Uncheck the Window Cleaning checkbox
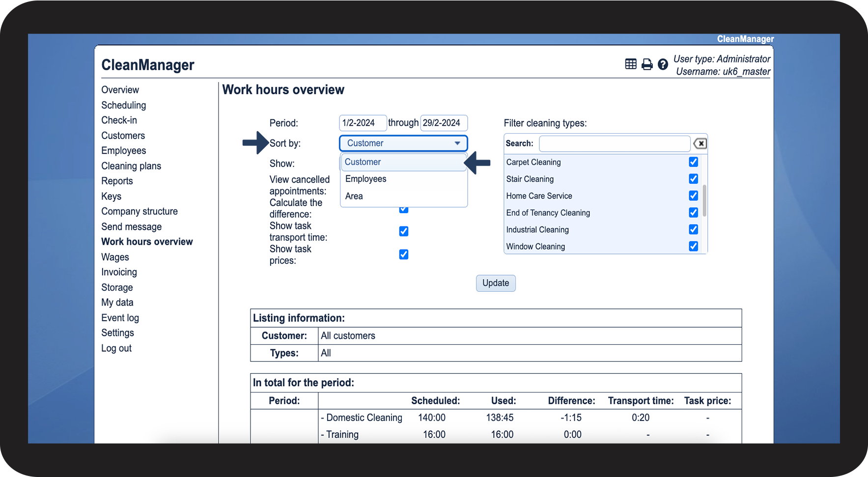The image size is (868, 477). (693, 246)
